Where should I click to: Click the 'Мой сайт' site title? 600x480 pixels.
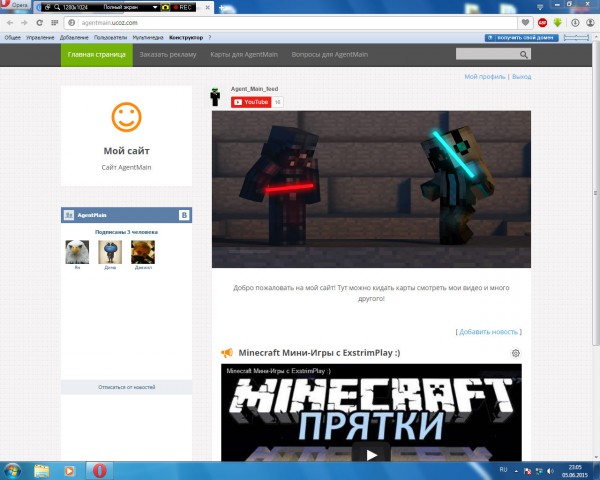[x=127, y=151]
